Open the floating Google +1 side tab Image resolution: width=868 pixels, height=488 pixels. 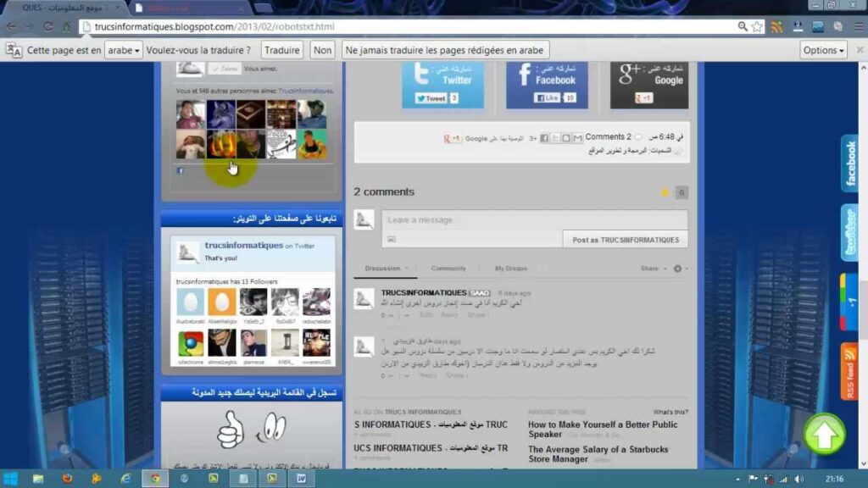849,302
